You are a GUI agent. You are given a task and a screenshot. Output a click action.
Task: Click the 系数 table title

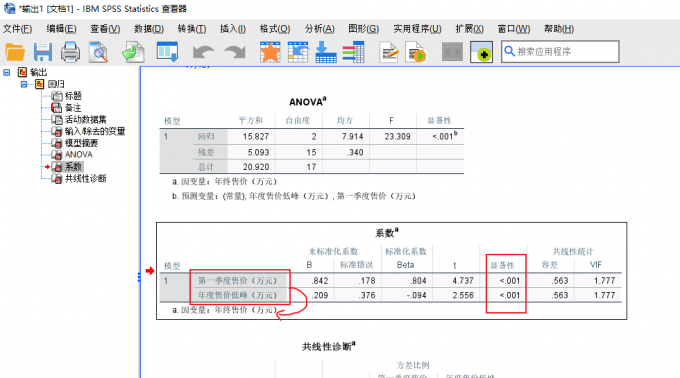[x=387, y=233]
